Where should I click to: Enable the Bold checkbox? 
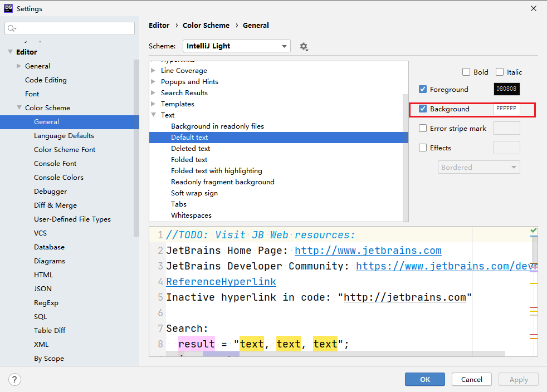click(466, 72)
